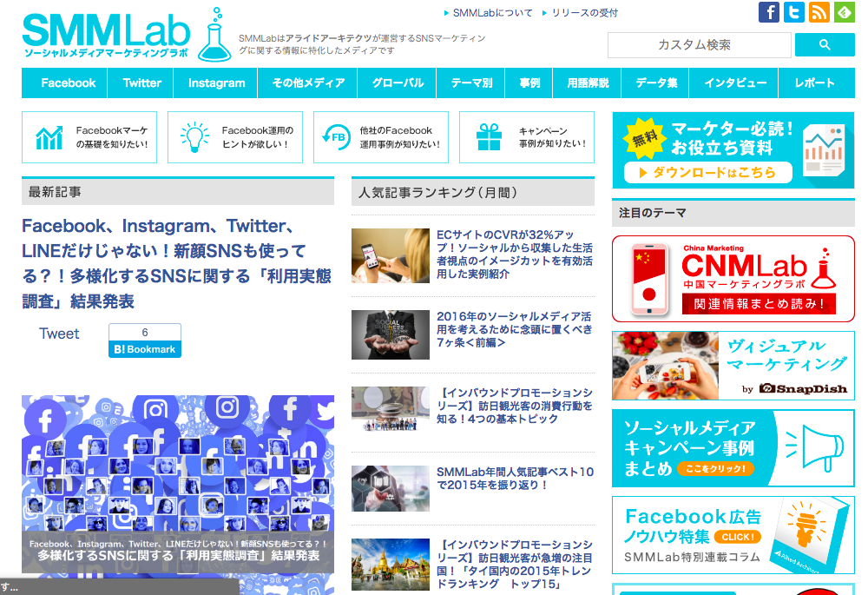Click the SMMLab flask logo
This screenshot has width=868, height=595.
(214, 36)
